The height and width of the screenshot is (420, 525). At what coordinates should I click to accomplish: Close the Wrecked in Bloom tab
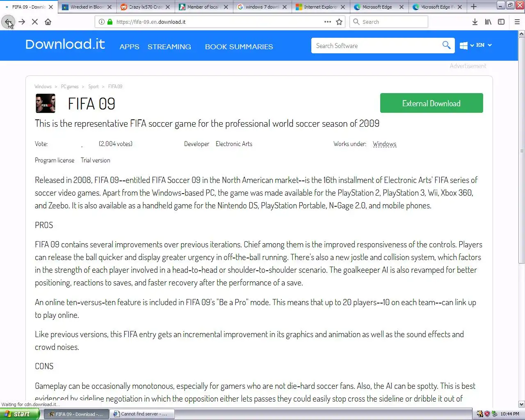coord(109,7)
